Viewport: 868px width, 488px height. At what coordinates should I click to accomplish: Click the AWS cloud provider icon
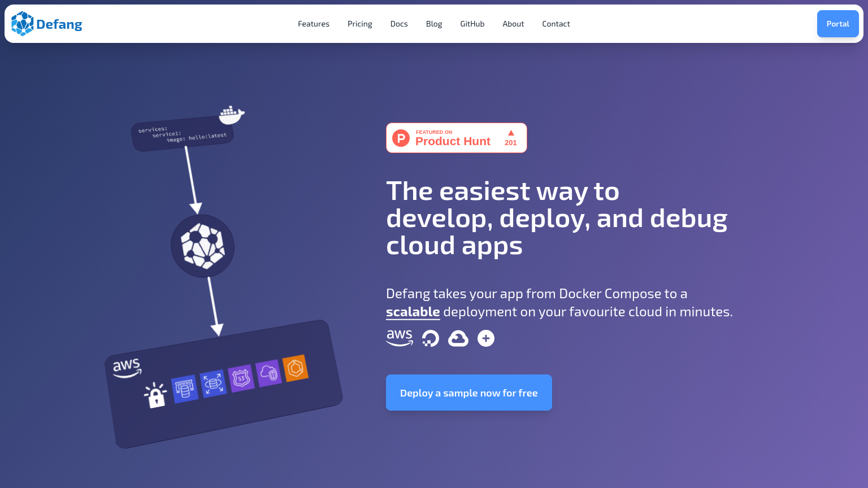pos(400,338)
